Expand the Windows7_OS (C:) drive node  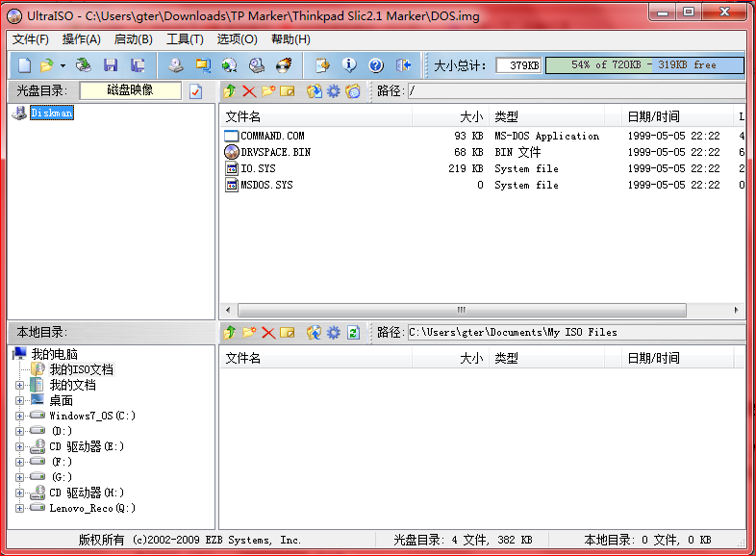(19, 416)
